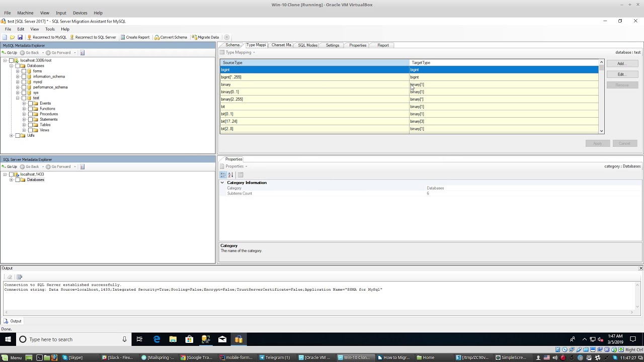
Task: Click Migrate Data toolbar button
Action: point(205,37)
